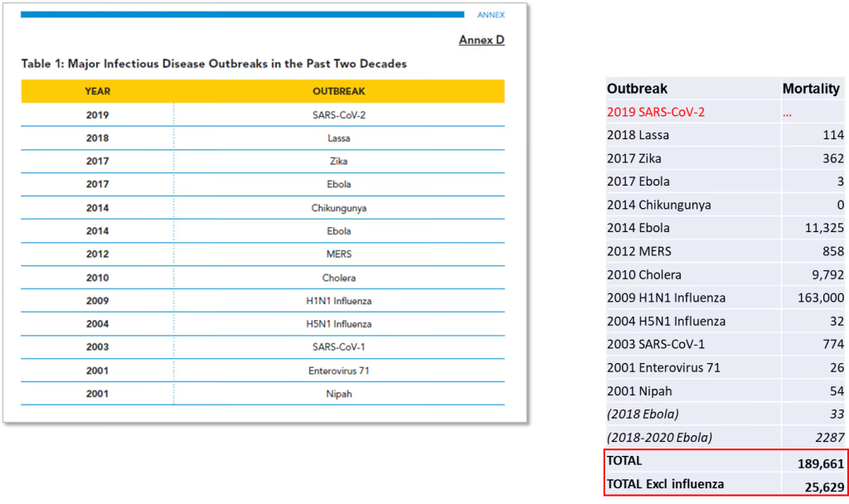This screenshot has width=849, height=504.
Task: Select the 2018 Lassa row label
Action: click(x=638, y=135)
